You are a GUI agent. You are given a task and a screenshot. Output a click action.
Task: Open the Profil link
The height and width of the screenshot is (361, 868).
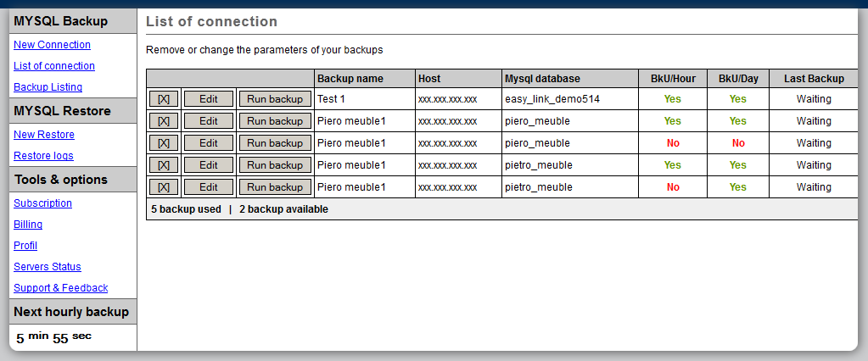25,246
